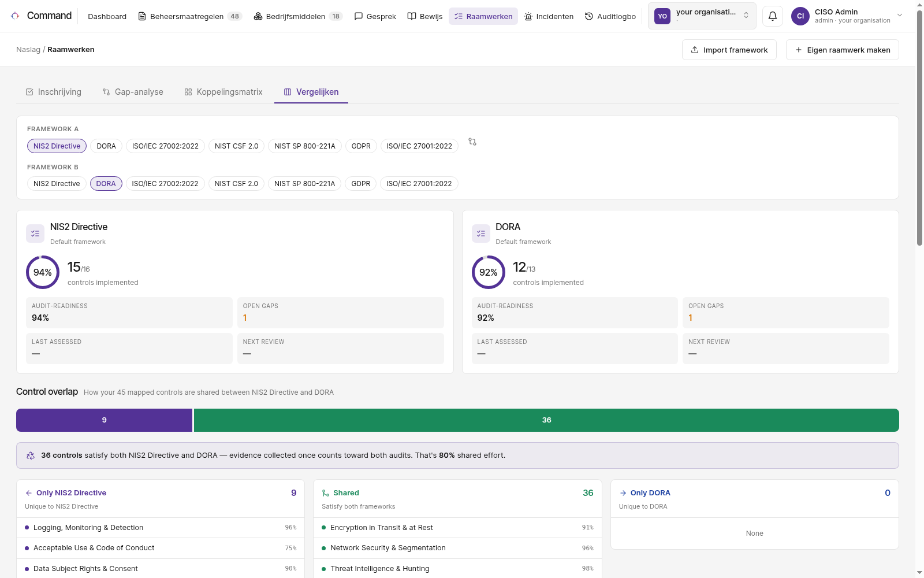The width and height of the screenshot is (924, 578).
Task: Select the Vergelijken tab
Action: coord(311,92)
